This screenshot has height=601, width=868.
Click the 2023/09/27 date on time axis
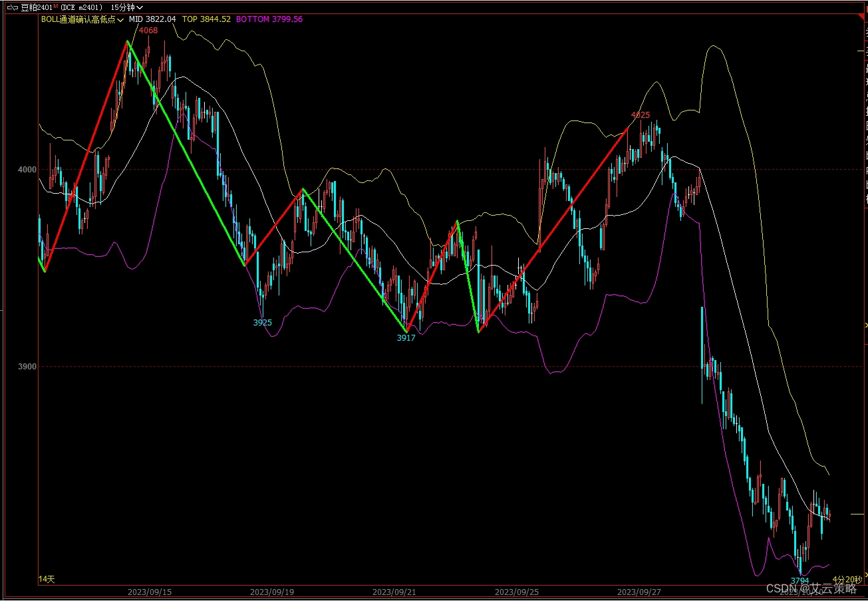639,592
